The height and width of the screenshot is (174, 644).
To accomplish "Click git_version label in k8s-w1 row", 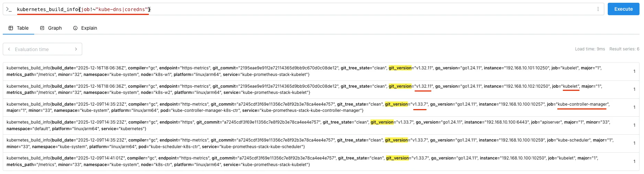I will pyautogui.click(x=400, y=68).
